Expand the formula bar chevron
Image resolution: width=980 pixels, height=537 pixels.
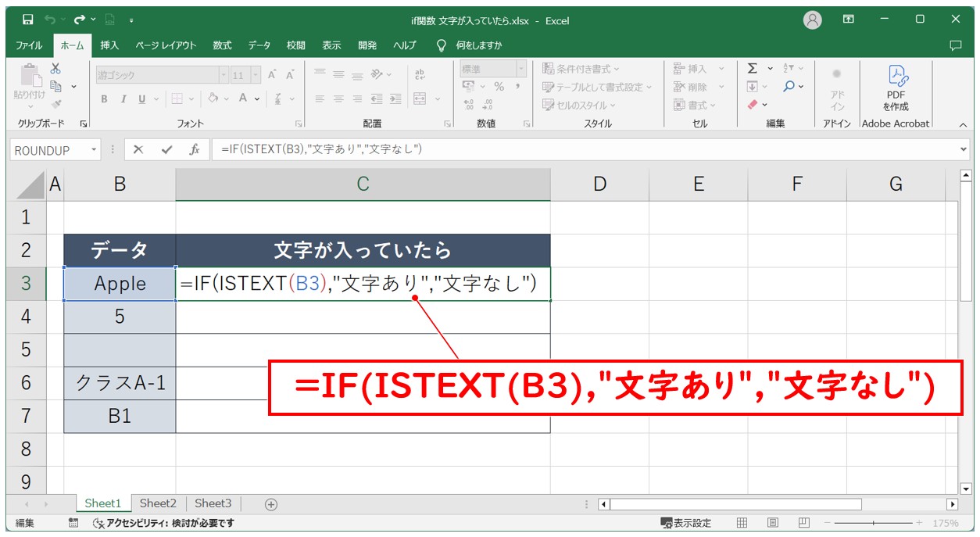tap(963, 149)
